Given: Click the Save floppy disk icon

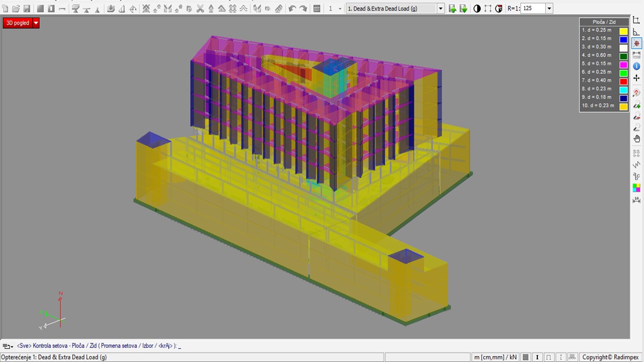Looking at the screenshot, I should tap(27, 9).
